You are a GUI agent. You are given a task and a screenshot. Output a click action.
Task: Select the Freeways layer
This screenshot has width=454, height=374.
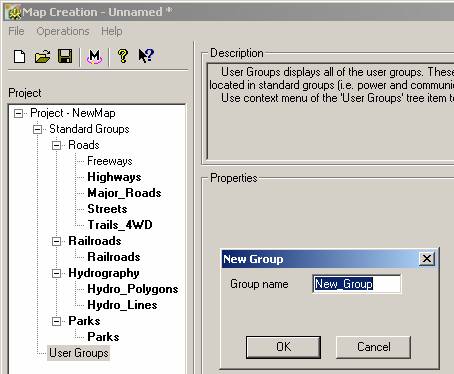coord(110,161)
